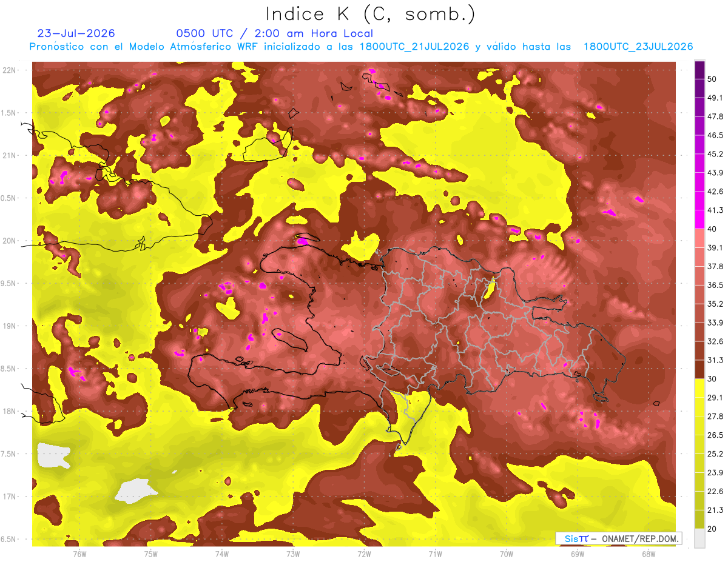
Task: Click the '72W' longitude label
Action: (364, 554)
